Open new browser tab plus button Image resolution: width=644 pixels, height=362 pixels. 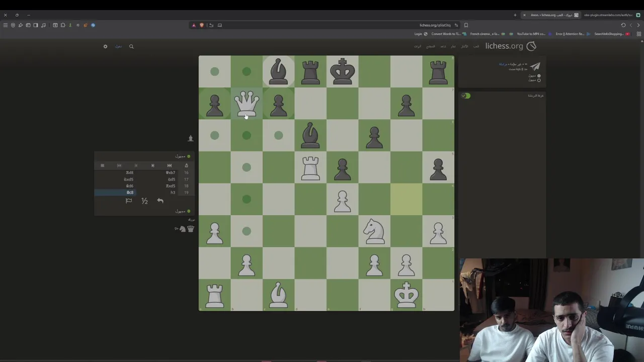tap(515, 15)
